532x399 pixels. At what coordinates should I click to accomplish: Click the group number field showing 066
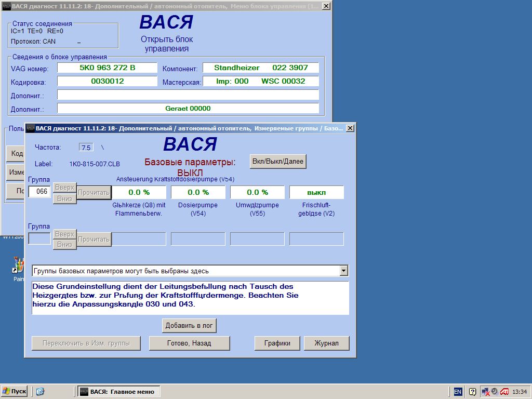point(39,192)
